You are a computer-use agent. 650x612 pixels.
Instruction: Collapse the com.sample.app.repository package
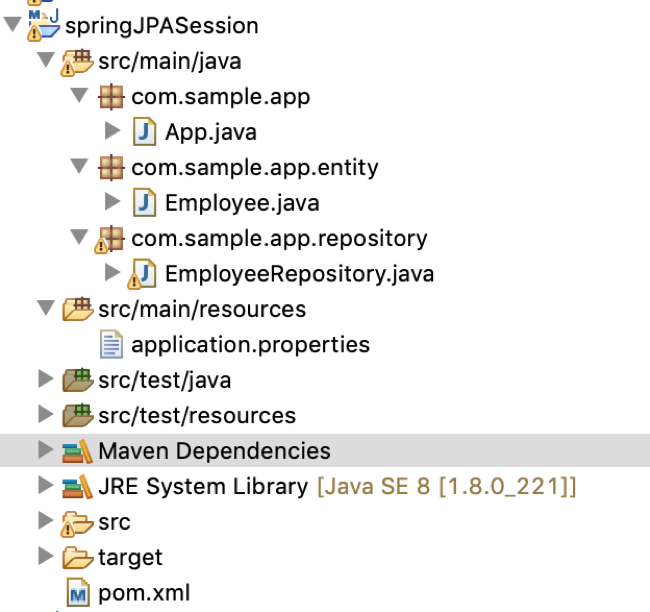pyautogui.click(x=79, y=237)
